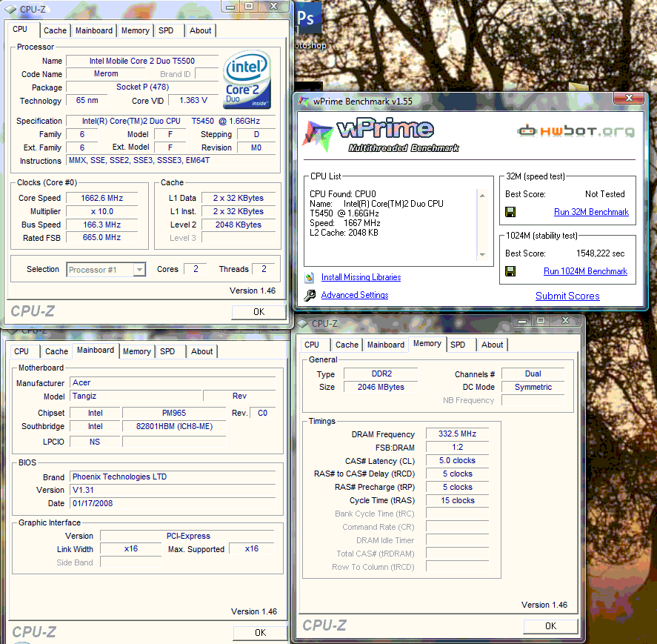This screenshot has width=657, height=644.
Task: Click the Code Name value Merom
Action: [106, 74]
